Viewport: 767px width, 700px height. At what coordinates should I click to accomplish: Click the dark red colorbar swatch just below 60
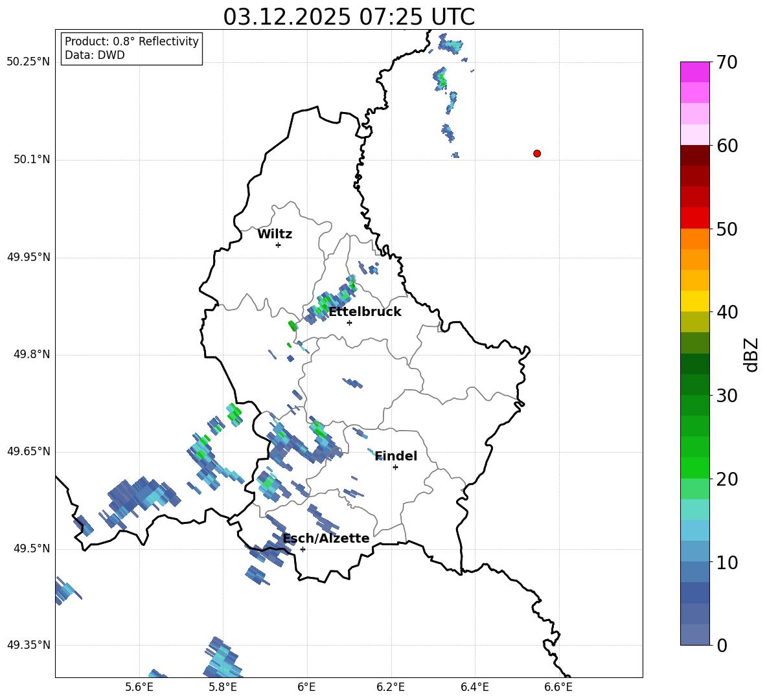(694, 155)
